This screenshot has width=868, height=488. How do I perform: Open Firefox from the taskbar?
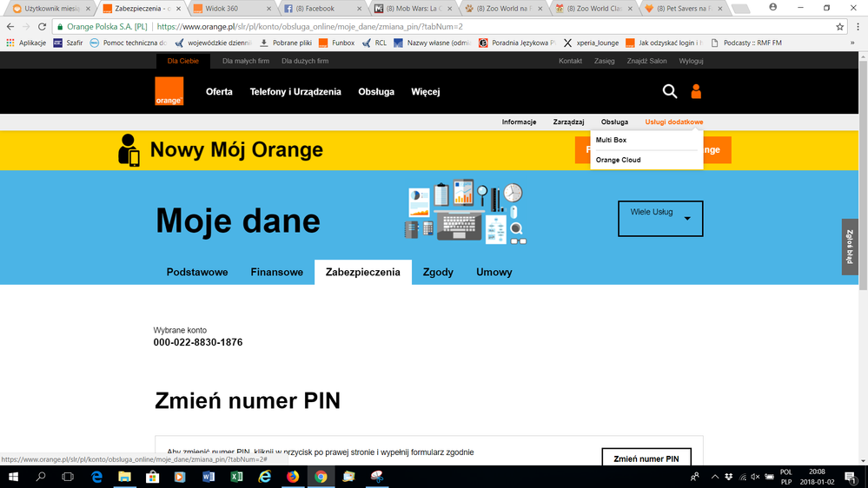[x=293, y=477]
